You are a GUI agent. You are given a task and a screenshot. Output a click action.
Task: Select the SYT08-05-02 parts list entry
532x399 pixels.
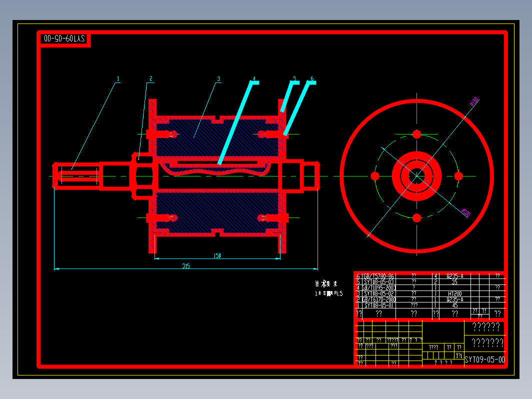(x=379, y=293)
